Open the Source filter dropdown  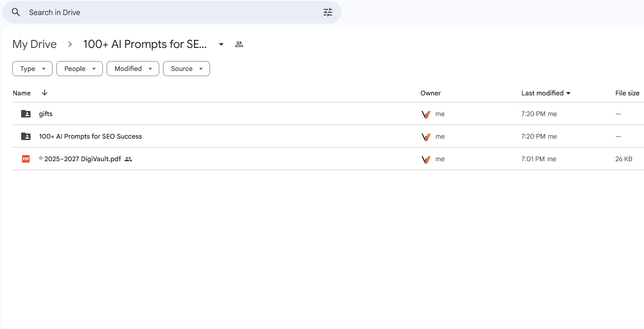point(186,69)
